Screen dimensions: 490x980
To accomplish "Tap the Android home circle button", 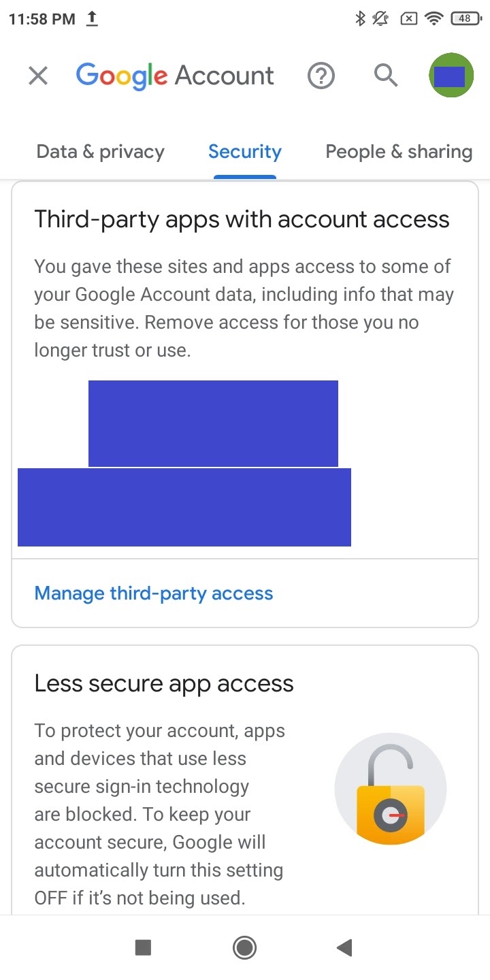I will click(244, 947).
